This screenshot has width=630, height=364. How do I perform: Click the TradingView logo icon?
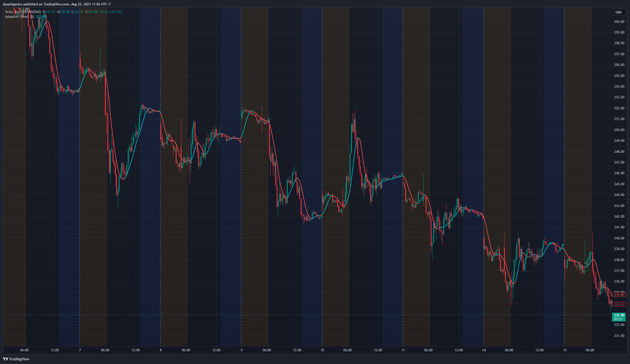pyautogui.click(x=5, y=359)
